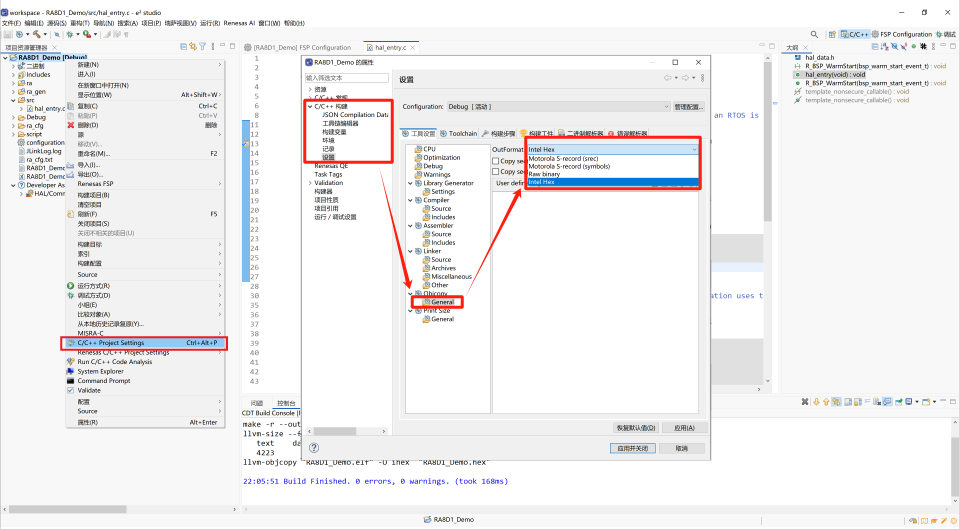
Task: Tick the first Copy section checkbox
Action: [496, 161]
